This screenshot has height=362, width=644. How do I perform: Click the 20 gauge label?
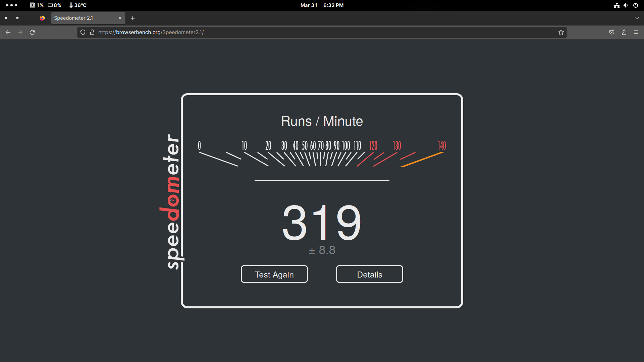268,145
